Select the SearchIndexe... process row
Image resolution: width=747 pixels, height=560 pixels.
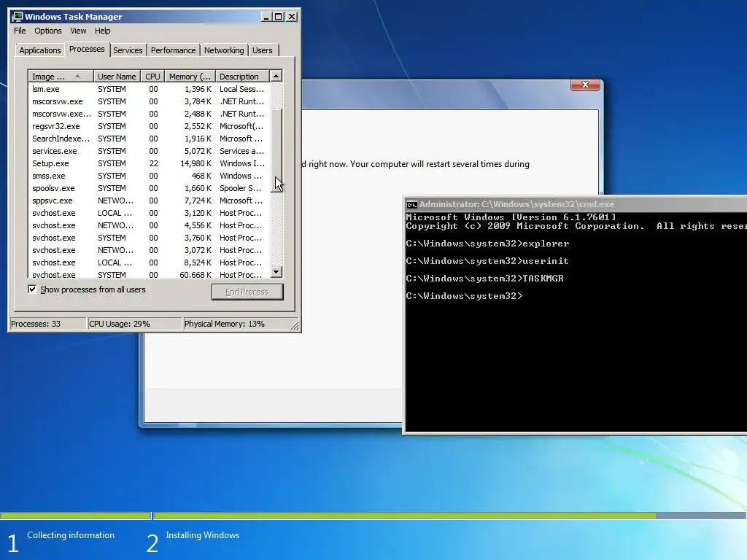[149, 139]
